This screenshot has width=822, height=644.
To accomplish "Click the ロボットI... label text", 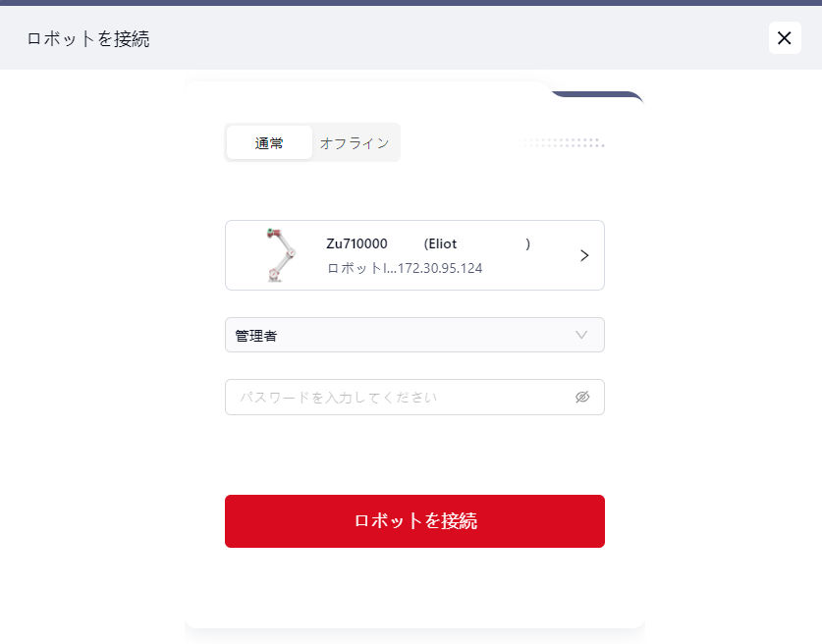I will point(360,268).
